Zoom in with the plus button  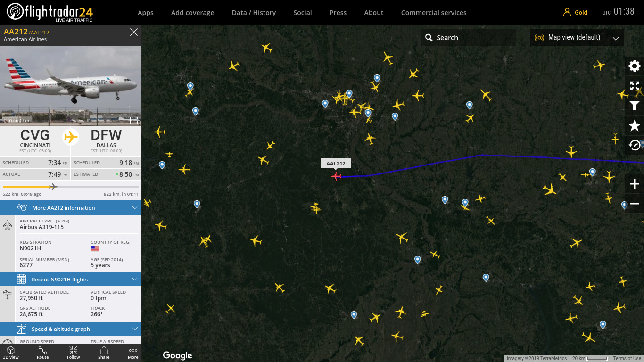click(x=635, y=184)
